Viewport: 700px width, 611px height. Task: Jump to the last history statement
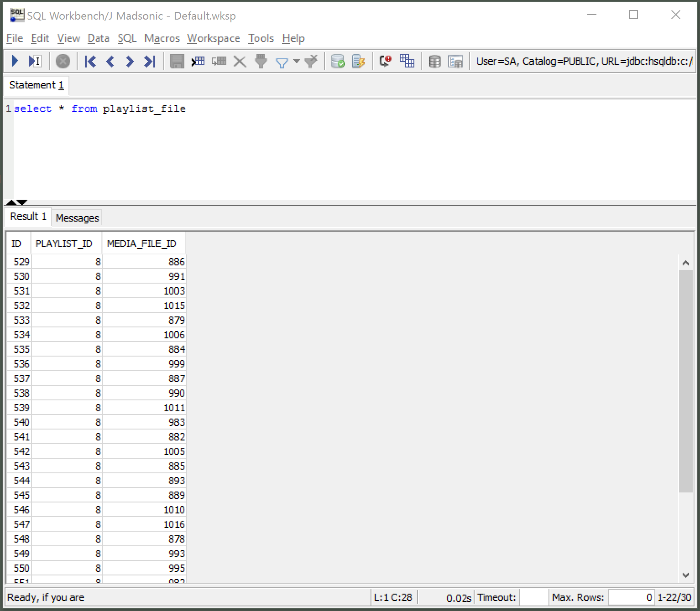[x=150, y=61]
